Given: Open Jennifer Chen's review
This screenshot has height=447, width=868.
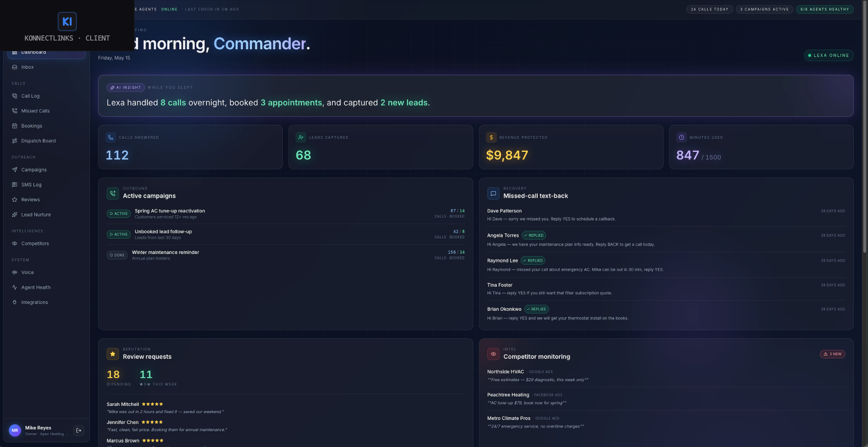Looking at the screenshot, I should pos(285,426).
